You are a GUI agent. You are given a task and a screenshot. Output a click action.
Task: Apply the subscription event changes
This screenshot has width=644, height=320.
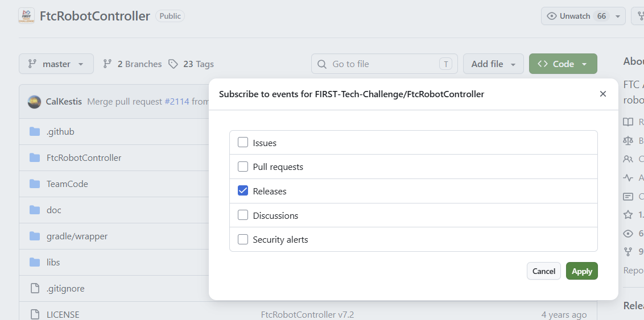(581, 271)
